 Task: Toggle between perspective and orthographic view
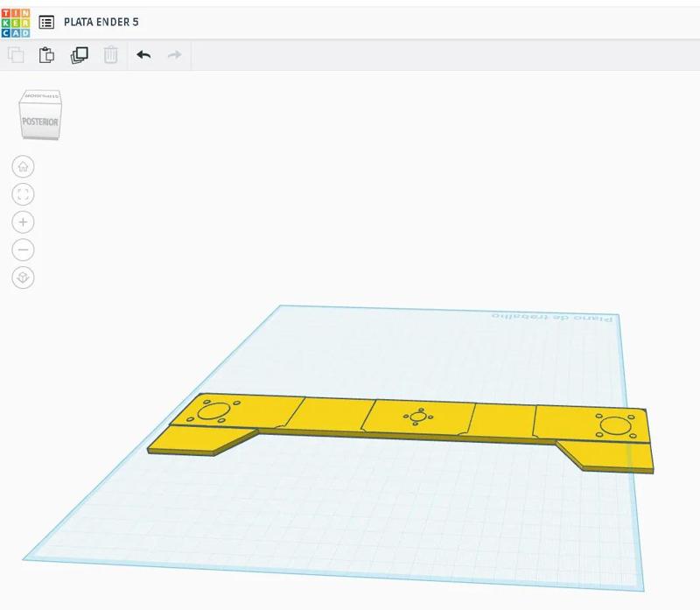pyautogui.click(x=22, y=278)
